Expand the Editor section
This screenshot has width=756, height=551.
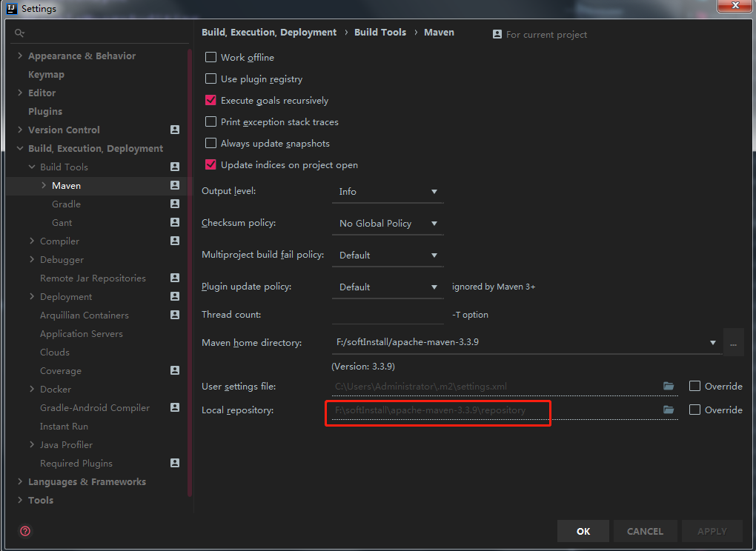[20, 93]
